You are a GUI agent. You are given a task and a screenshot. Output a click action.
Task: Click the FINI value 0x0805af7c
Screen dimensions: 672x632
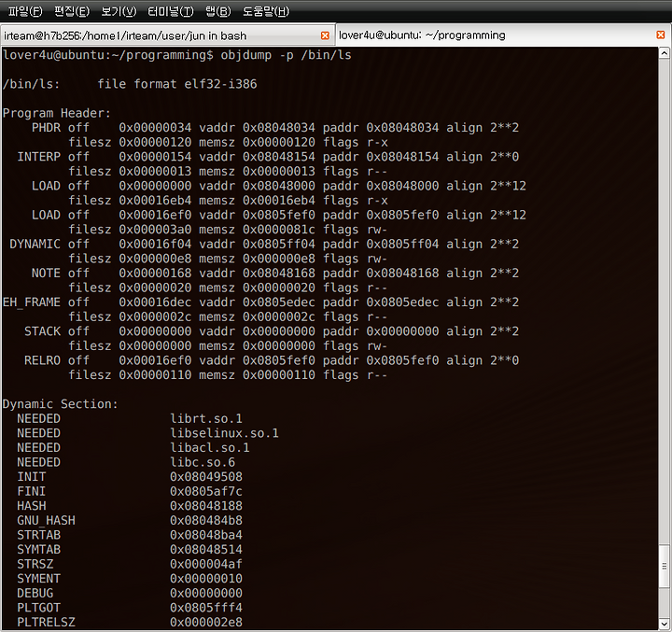pos(206,492)
